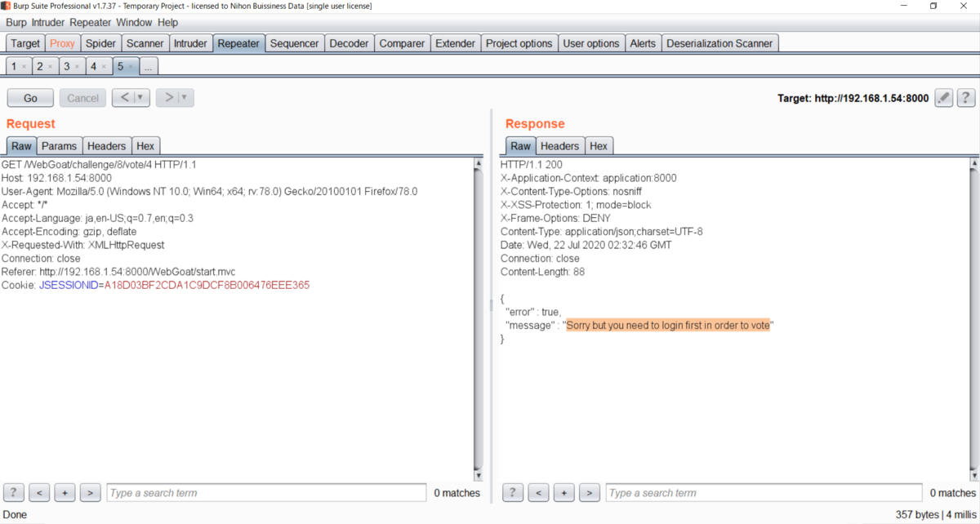980x524 pixels.
Task: Switch to the Comparer tab
Action: tap(403, 43)
